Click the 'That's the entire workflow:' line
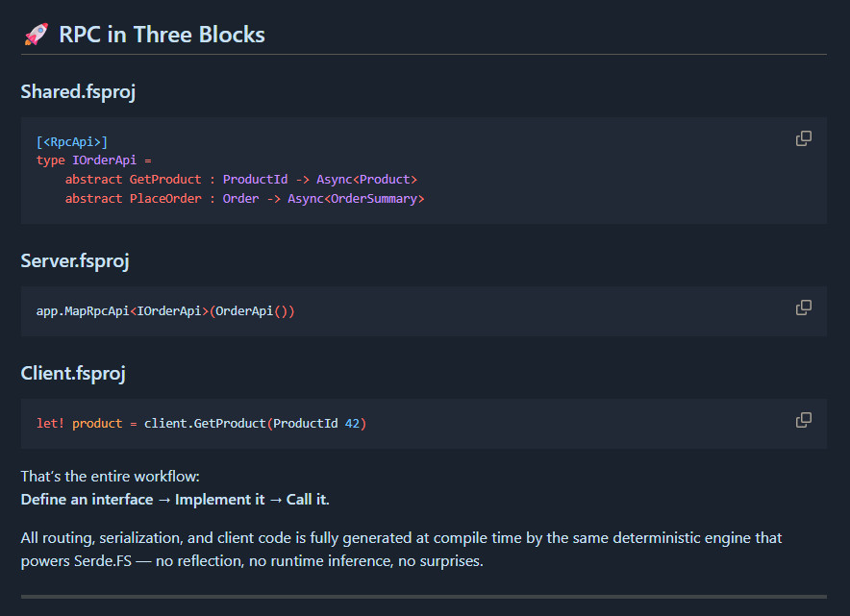This screenshot has width=850, height=616. 110,477
